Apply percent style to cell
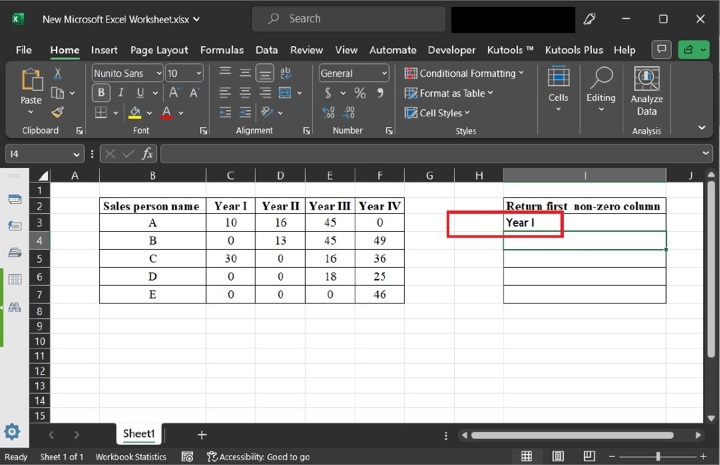 360,93
